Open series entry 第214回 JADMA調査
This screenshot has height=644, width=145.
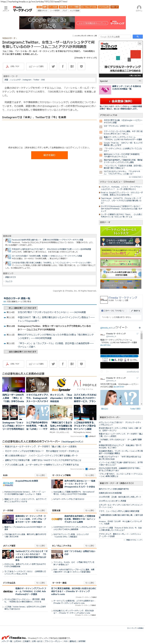(x=52, y=312)
